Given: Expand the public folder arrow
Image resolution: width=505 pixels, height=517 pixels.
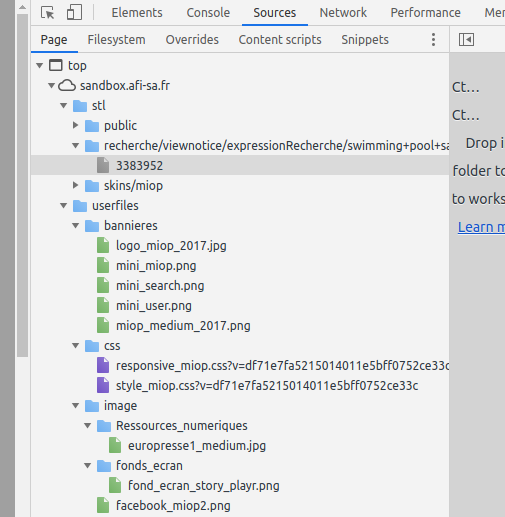Looking at the screenshot, I should pyautogui.click(x=76, y=125).
